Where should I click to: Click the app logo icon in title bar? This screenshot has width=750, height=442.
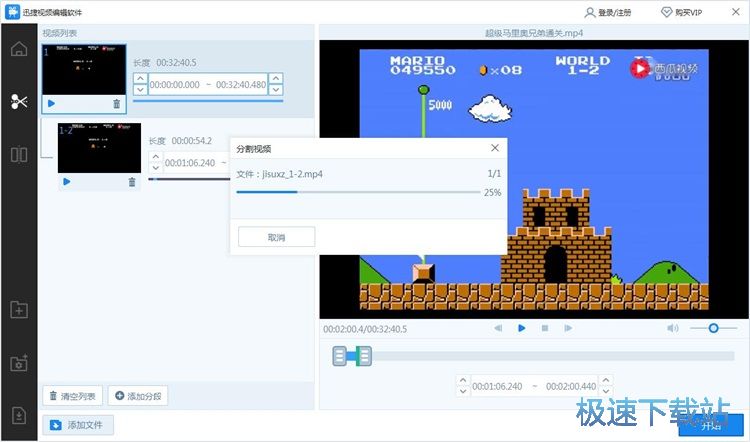[x=12, y=12]
